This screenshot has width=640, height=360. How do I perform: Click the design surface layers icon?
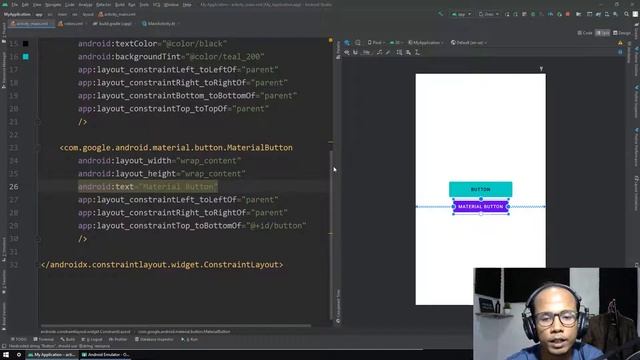347,42
